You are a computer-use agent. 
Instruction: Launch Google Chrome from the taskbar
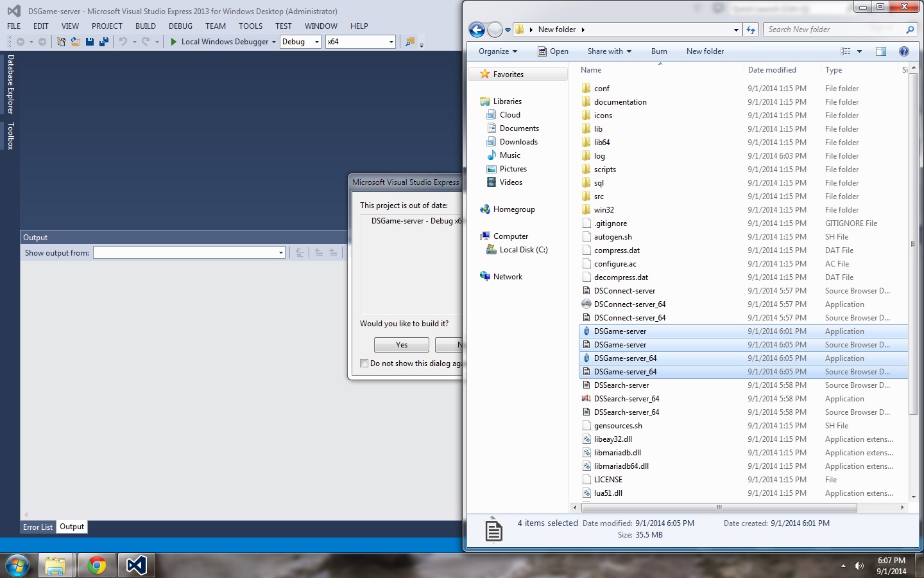97,565
